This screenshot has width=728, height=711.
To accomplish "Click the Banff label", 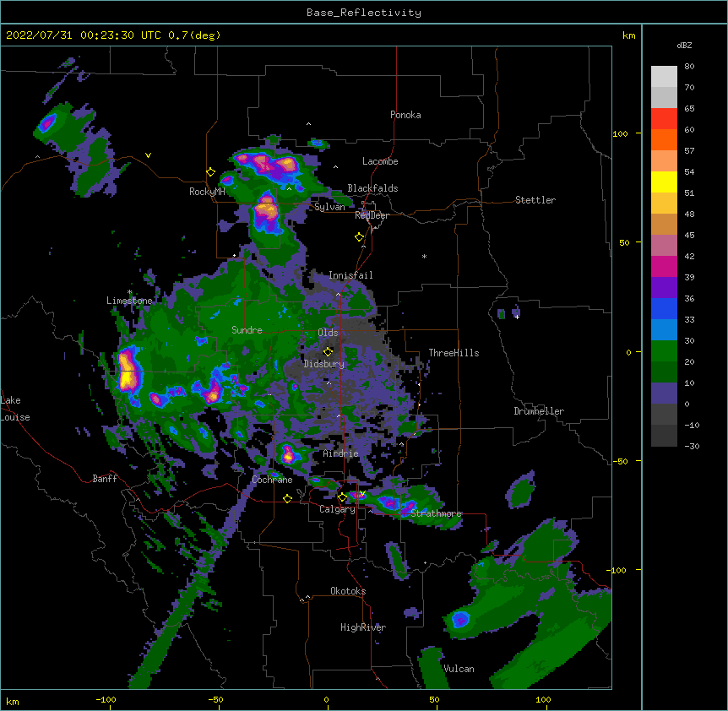I will [105, 479].
